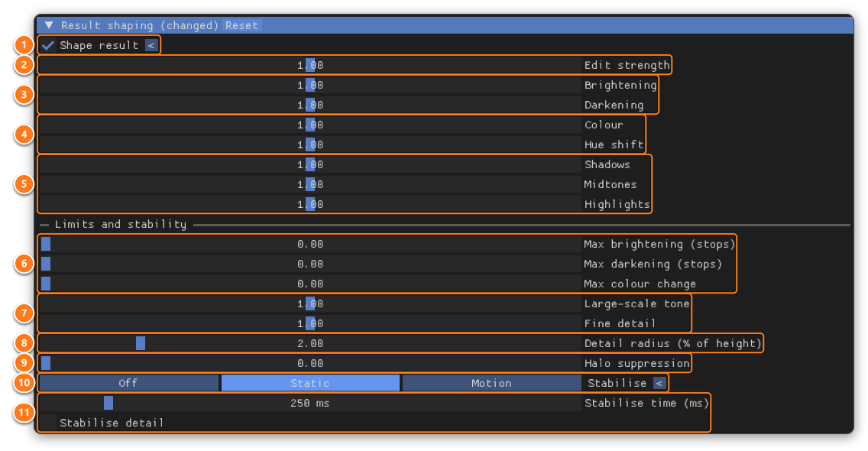868x451 pixels.
Task: Click the Fine detail slider
Action: (x=310, y=323)
